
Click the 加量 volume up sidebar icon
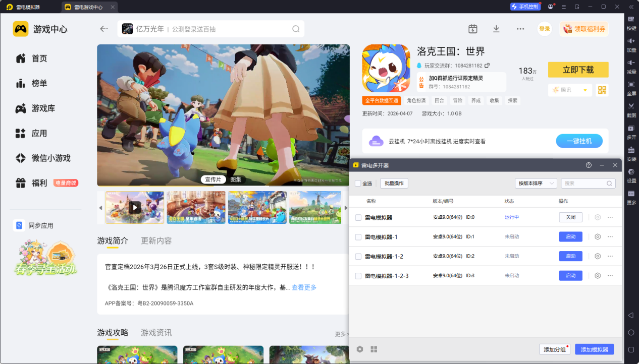[631, 44]
